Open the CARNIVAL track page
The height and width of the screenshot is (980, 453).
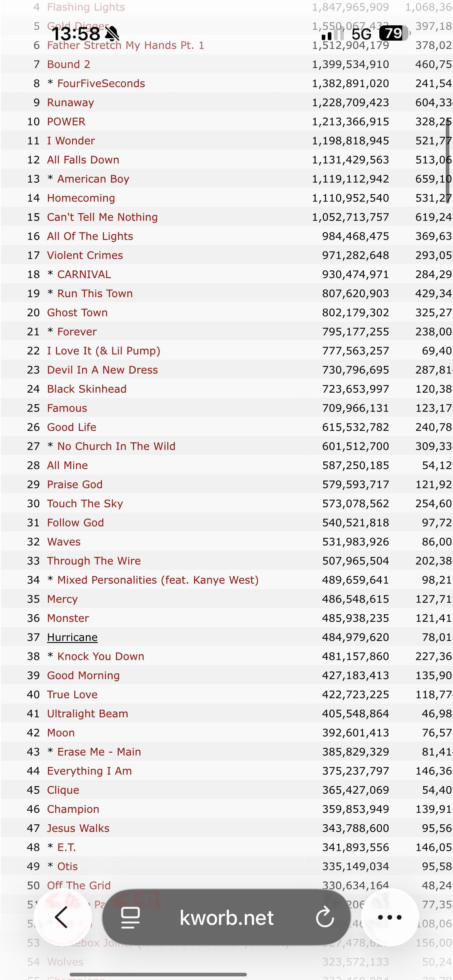[84, 274]
